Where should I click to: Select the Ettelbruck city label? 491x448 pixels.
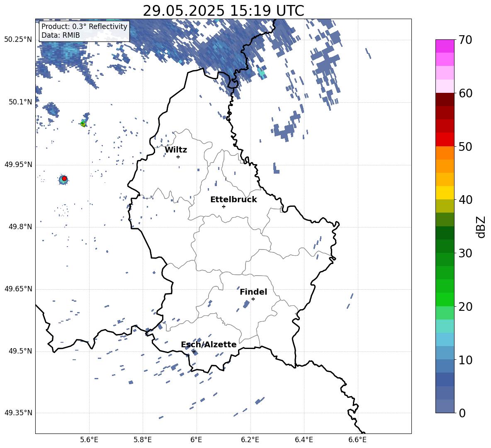click(x=233, y=200)
